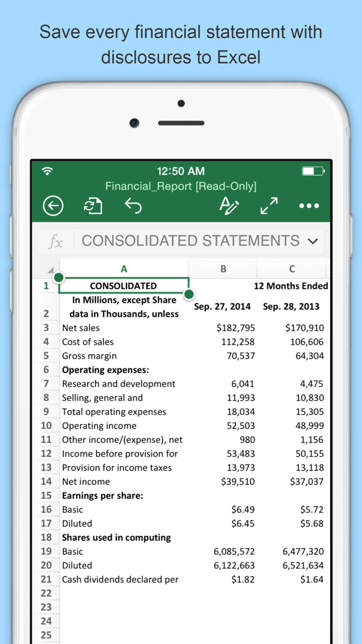Select the 112,258 cell
The image size is (362, 644).
point(238,342)
